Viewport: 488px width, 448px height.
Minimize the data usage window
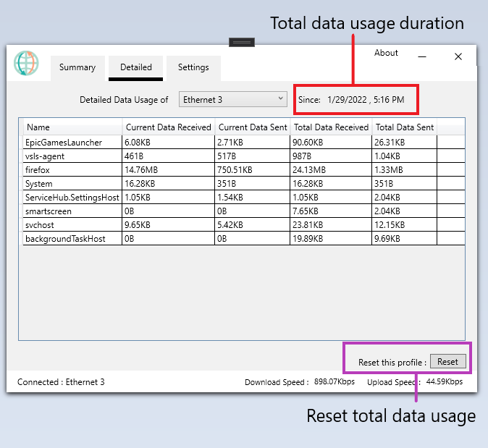coord(422,57)
